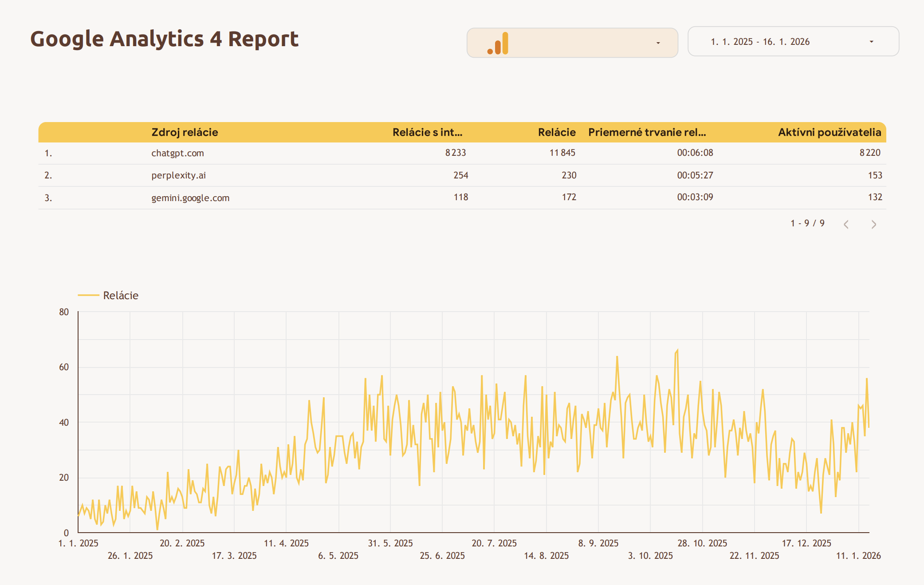Select the gemini.google.com table row

pyautogui.click(x=190, y=198)
